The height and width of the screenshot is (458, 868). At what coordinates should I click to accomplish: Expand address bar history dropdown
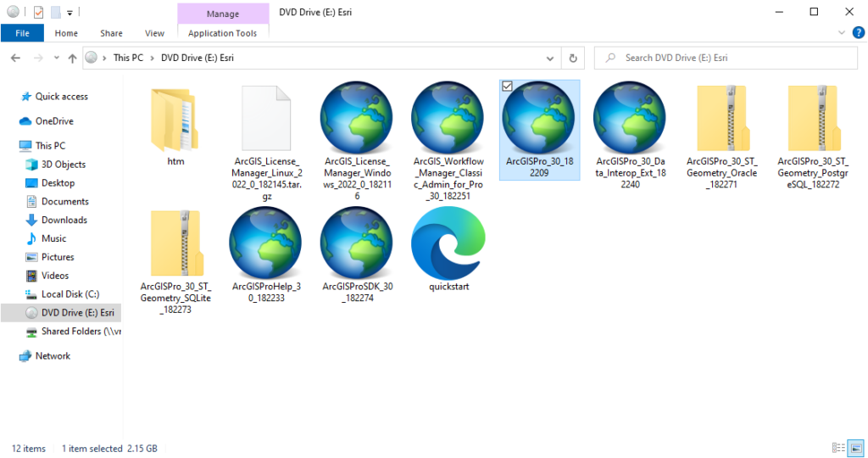coord(549,58)
